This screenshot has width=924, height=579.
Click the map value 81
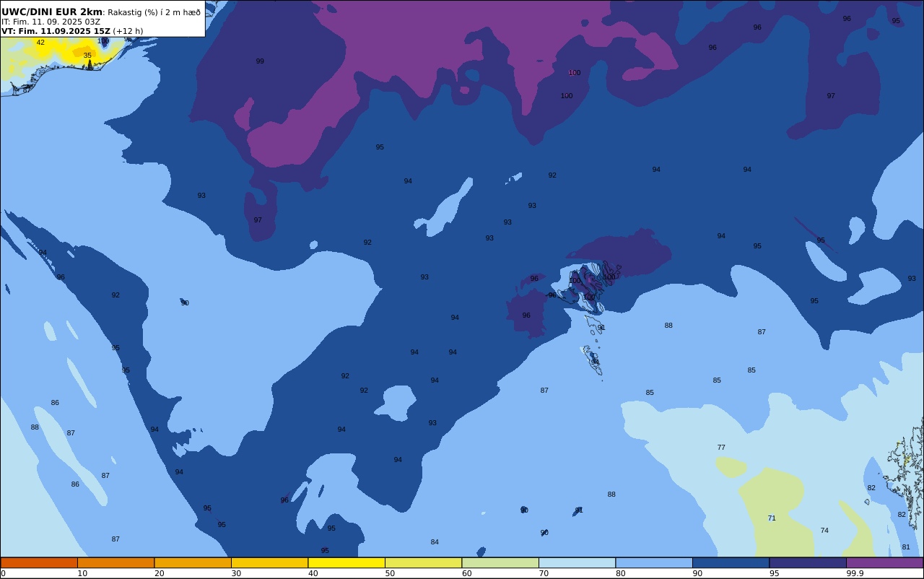906,547
